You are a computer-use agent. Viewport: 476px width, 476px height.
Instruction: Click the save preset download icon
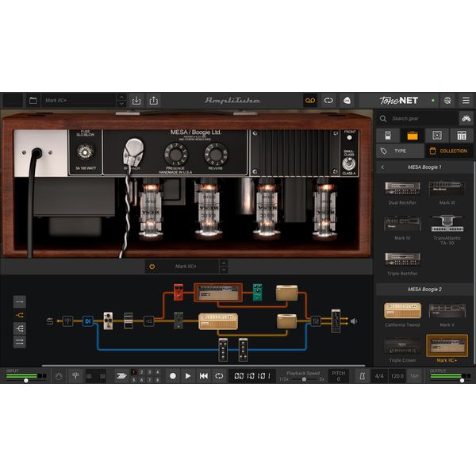(136, 101)
